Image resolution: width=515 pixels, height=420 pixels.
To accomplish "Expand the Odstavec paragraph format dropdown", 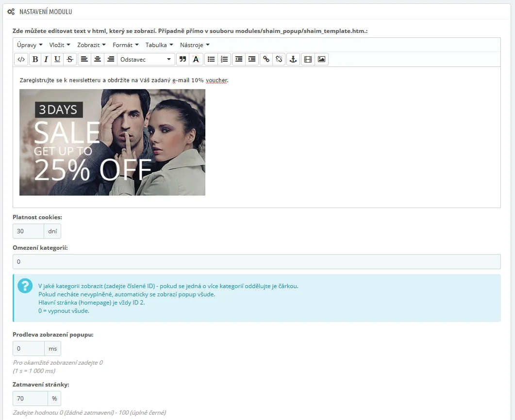I will (x=146, y=59).
